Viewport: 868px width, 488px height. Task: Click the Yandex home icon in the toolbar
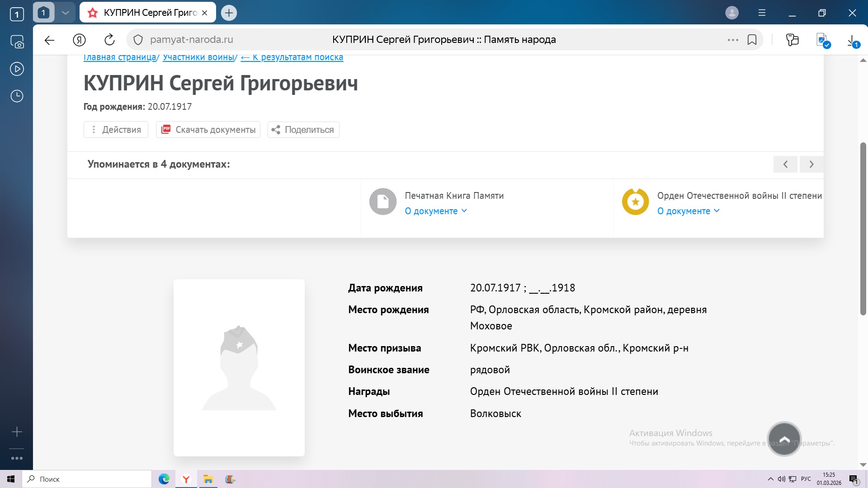click(x=79, y=40)
